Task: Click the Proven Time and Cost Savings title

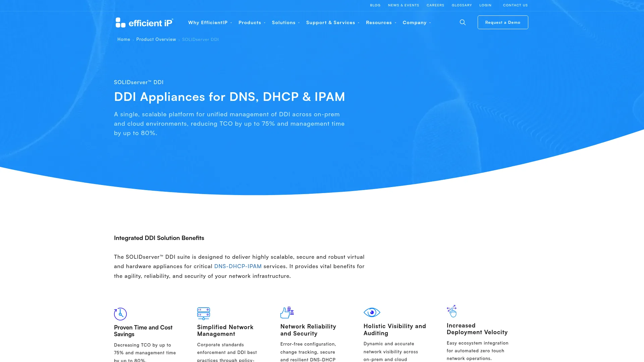Action: point(143,331)
